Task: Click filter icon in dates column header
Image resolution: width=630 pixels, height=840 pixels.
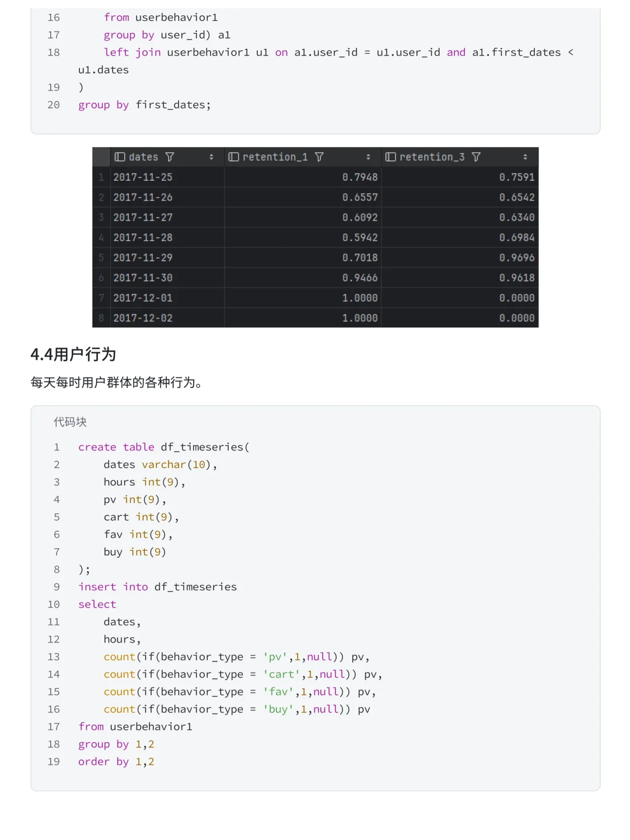Action: point(170,157)
